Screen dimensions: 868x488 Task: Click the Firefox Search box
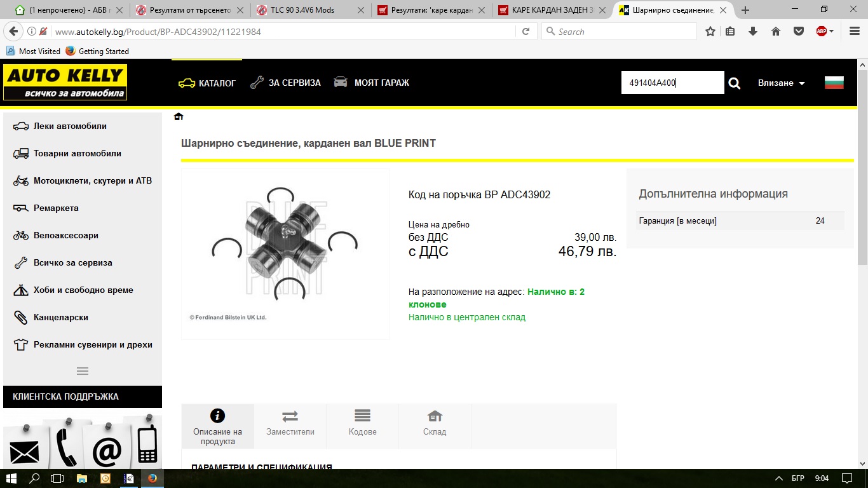(x=619, y=32)
